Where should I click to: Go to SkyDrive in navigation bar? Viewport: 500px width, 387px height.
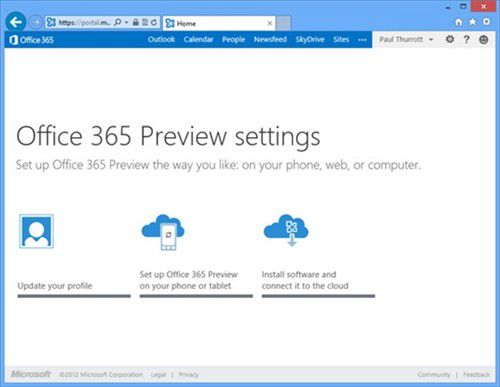(310, 39)
